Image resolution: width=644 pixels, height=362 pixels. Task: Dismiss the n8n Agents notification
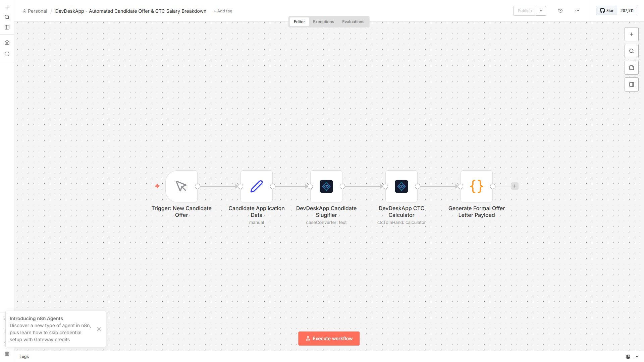point(99,329)
